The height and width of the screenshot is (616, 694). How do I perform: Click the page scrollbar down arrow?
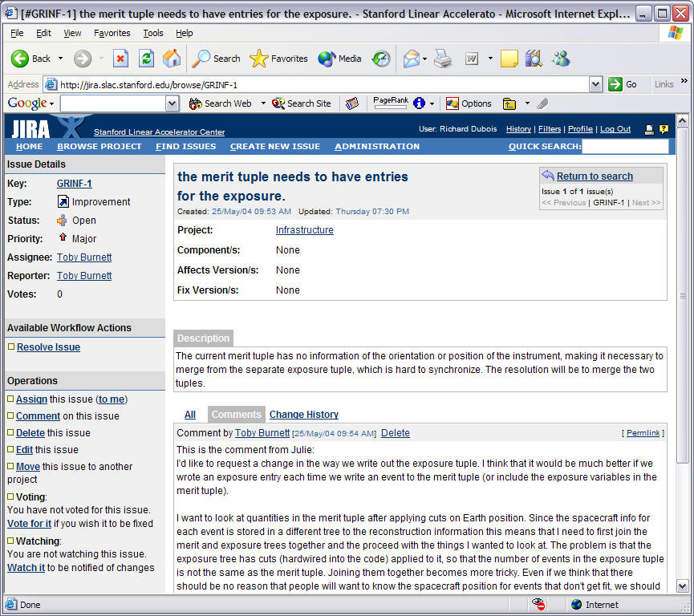coord(682,586)
